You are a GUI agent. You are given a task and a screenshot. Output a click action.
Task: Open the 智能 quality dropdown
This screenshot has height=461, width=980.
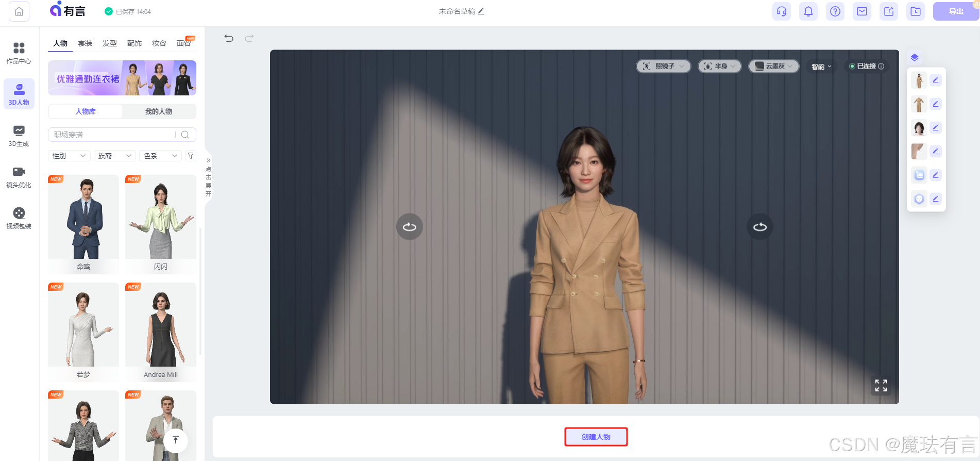click(821, 67)
